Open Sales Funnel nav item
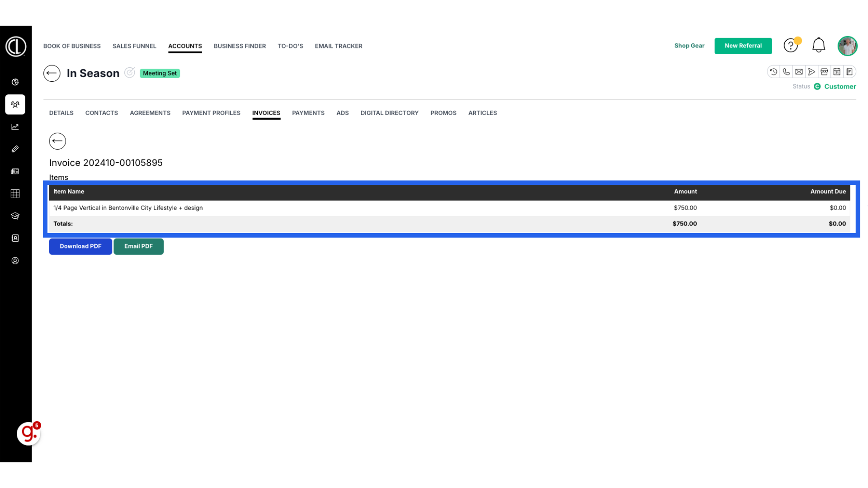Viewport: 868px width, 488px height. coord(134,46)
